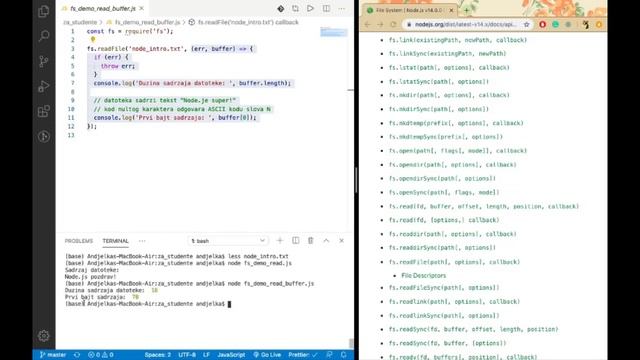Screen dimensions: 640x360
Task: Kill the terminal with the trash icon
Action: 311,241
